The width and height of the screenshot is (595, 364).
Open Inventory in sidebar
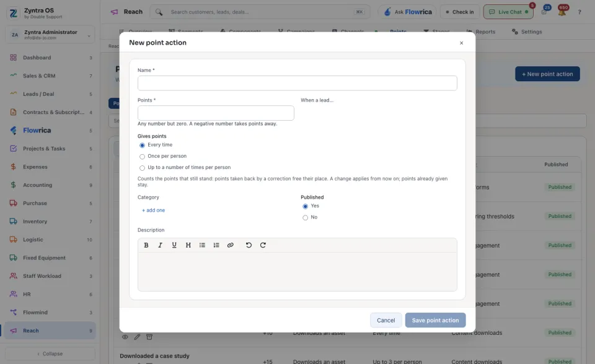(50, 222)
